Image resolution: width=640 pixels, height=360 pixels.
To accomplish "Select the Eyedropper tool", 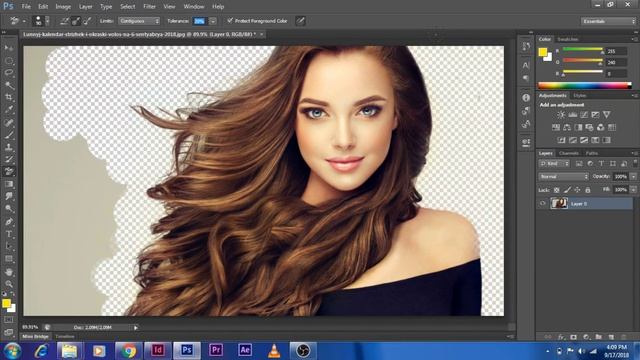I will point(9,110).
